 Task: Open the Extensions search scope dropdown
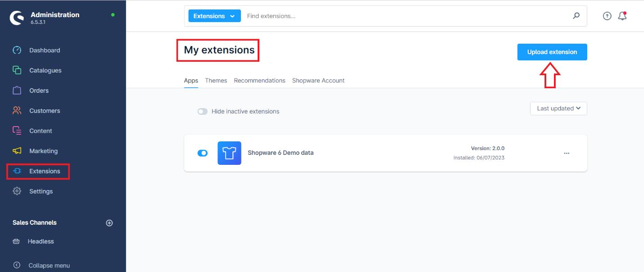214,16
